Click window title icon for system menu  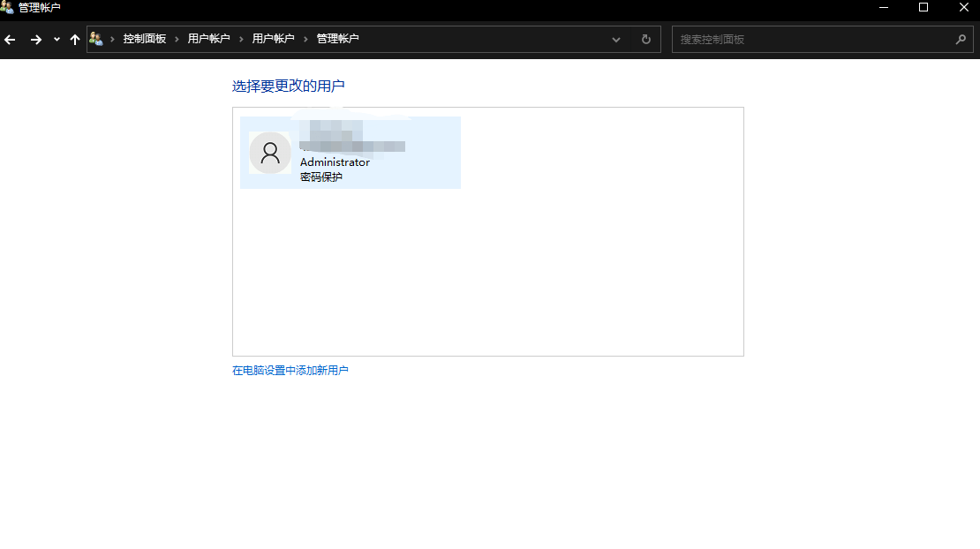(x=7, y=7)
